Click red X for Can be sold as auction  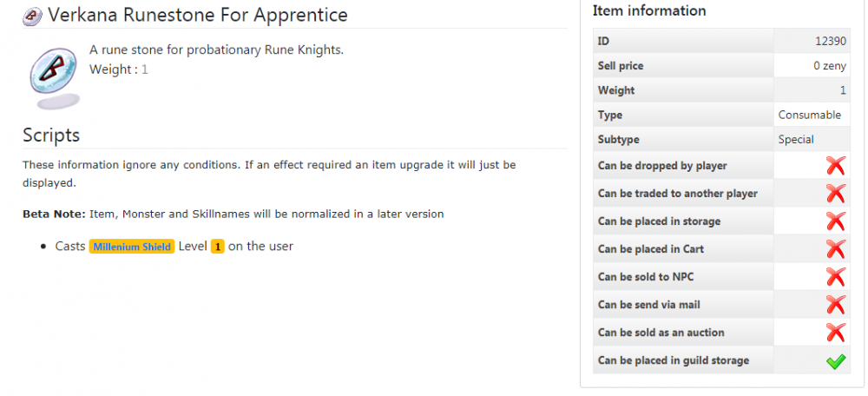tap(835, 332)
